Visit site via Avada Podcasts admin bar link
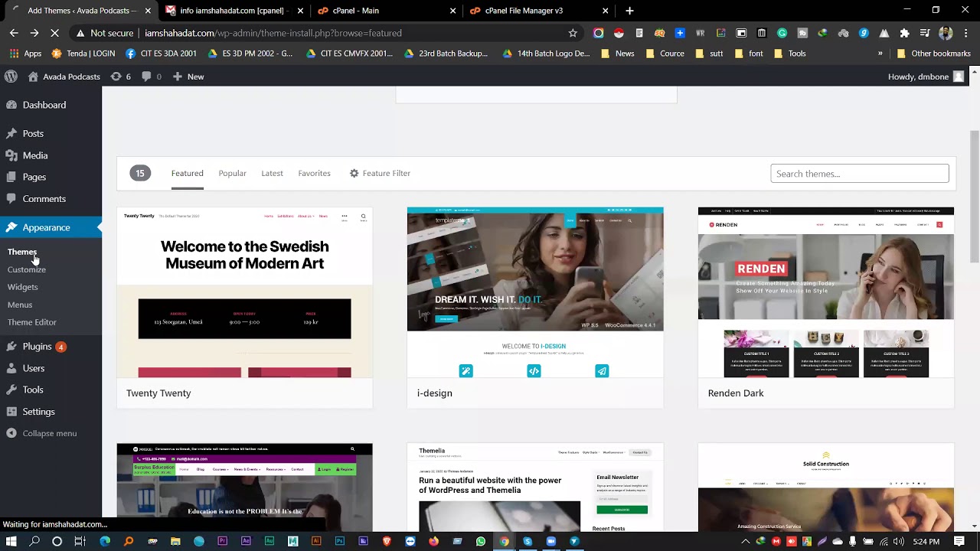 coord(64,77)
